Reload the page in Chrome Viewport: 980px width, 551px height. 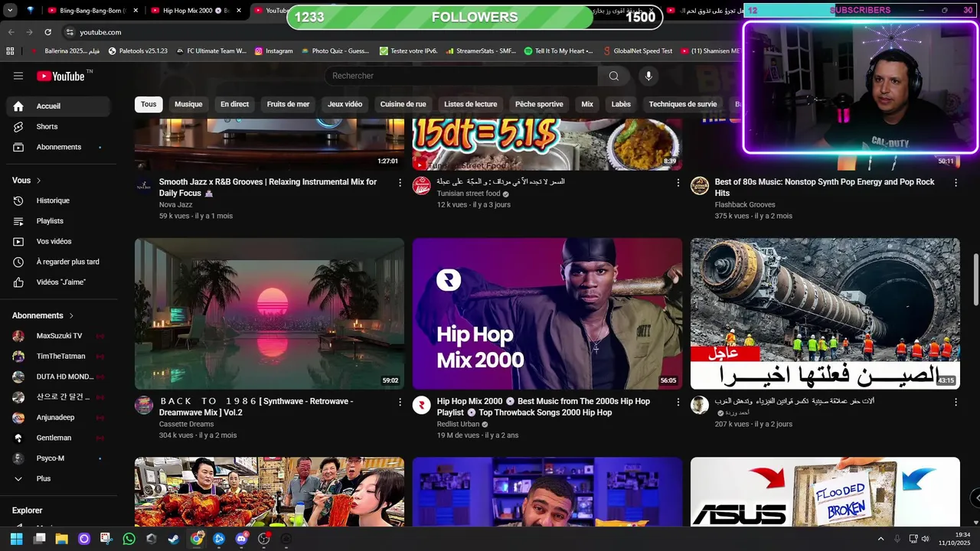tap(47, 32)
